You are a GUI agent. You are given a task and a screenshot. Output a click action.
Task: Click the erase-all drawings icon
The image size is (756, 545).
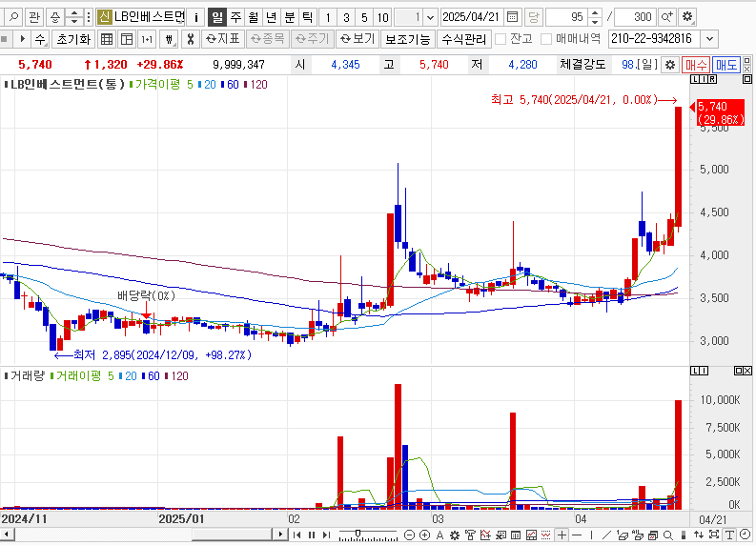(638, 535)
